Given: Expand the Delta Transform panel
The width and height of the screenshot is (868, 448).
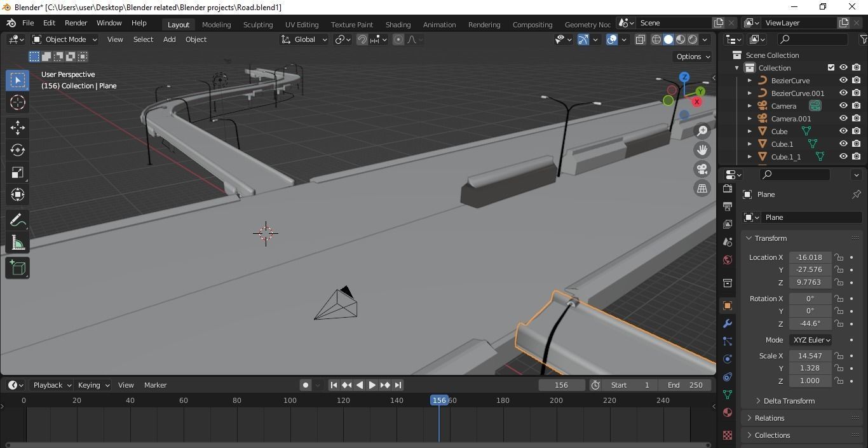Looking at the screenshot, I should click(789, 401).
